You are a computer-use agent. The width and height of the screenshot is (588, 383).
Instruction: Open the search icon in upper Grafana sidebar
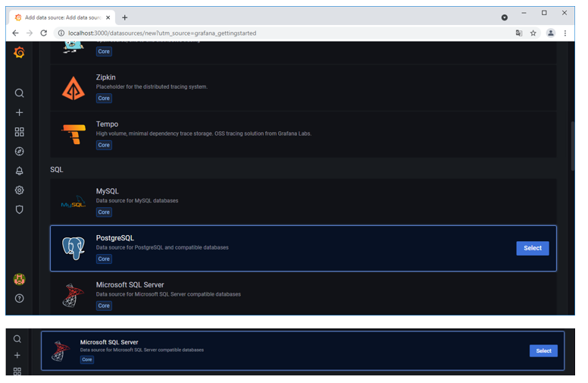click(19, 93)
